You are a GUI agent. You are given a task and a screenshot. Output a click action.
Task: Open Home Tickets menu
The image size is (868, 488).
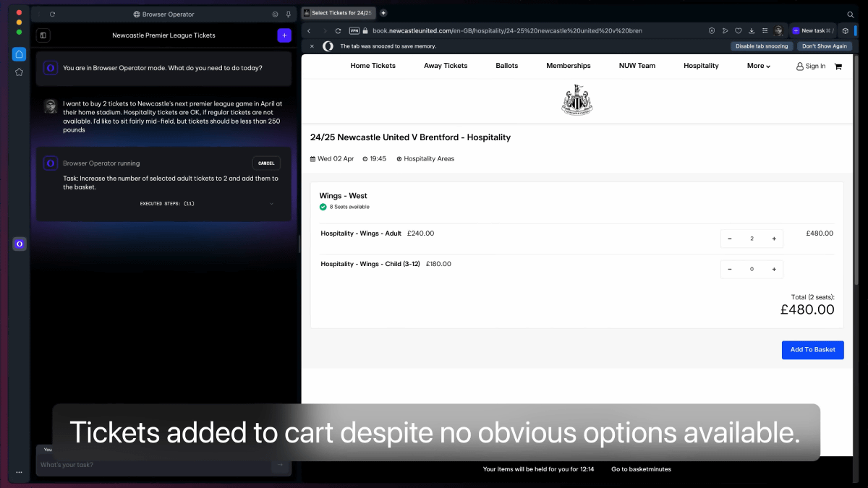(373, 66)
